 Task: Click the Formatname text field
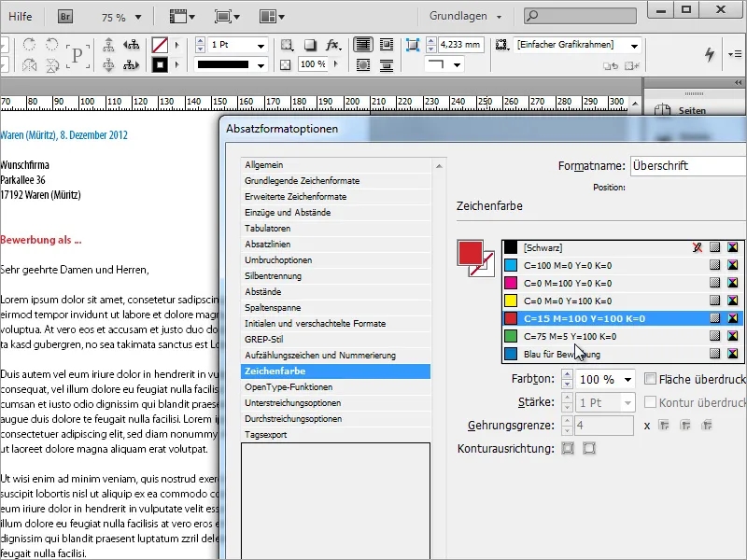point(688,166)
